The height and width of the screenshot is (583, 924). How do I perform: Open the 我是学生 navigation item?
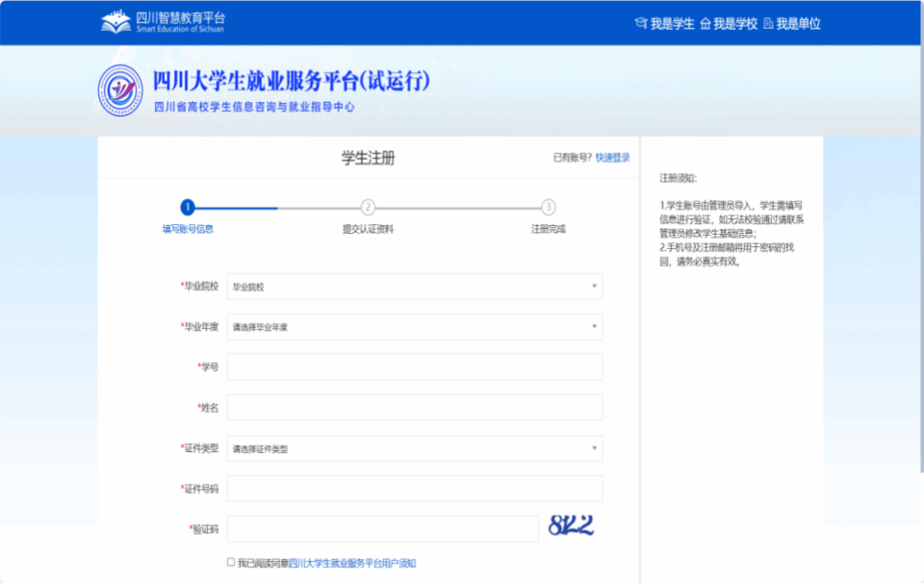(x=672, y=23)
